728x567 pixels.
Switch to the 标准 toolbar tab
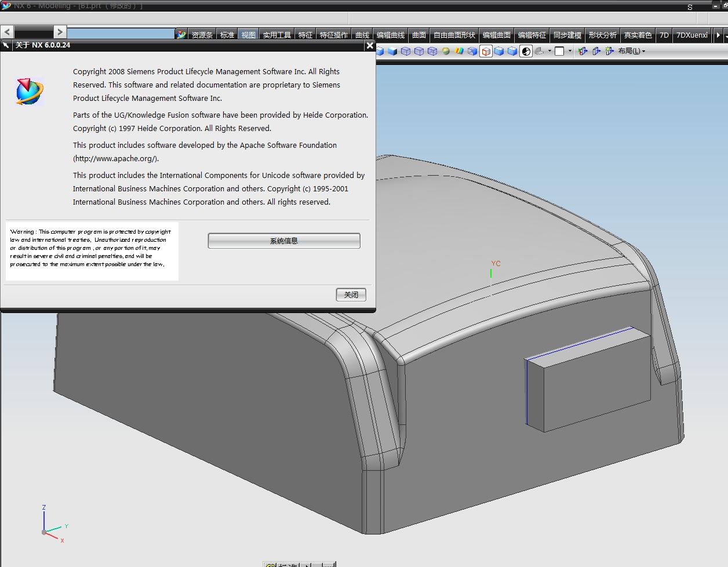click(227, 35)
